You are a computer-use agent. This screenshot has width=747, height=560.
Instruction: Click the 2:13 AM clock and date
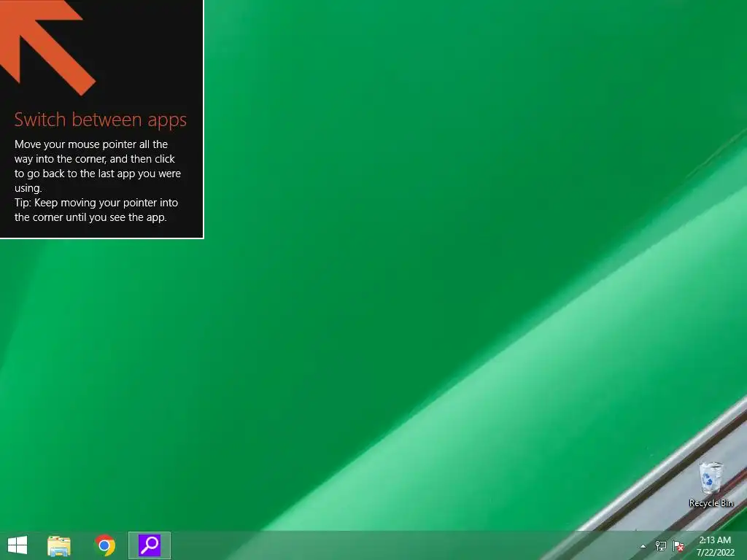point(715,546)
